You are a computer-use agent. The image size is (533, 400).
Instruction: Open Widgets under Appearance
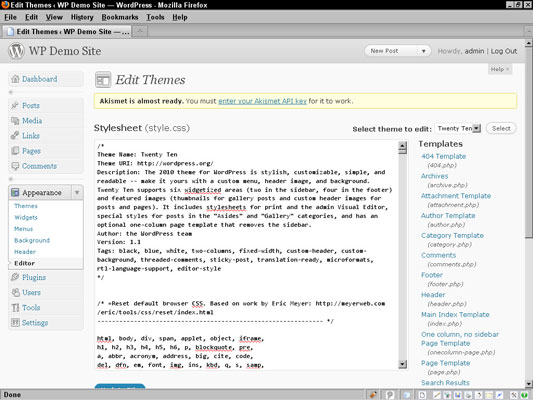(26, 218)
